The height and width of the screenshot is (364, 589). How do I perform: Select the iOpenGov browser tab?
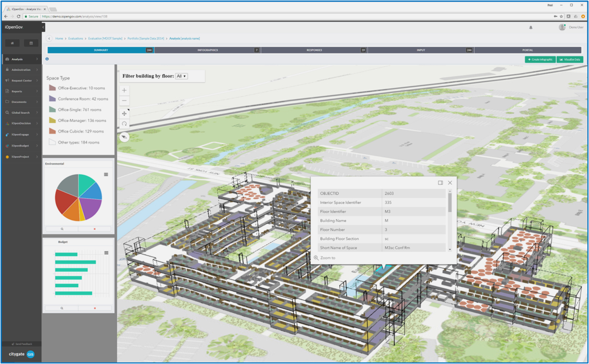pos(26,8)
